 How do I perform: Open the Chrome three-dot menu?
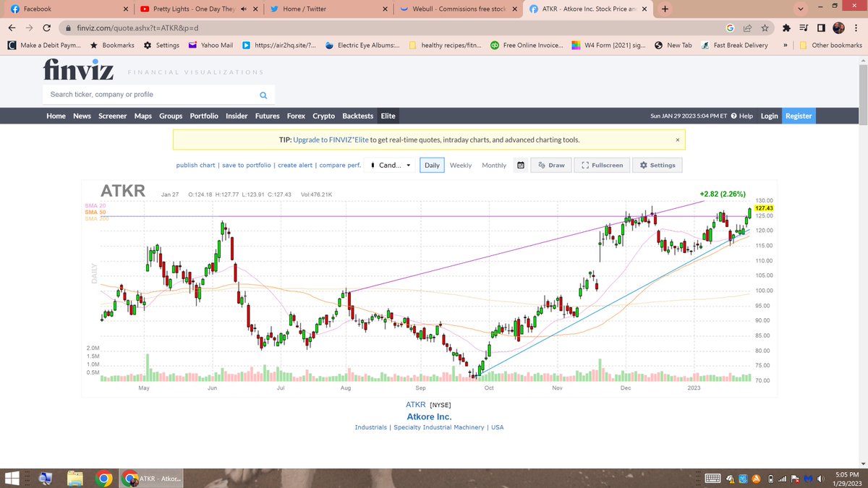click(856, 27)
